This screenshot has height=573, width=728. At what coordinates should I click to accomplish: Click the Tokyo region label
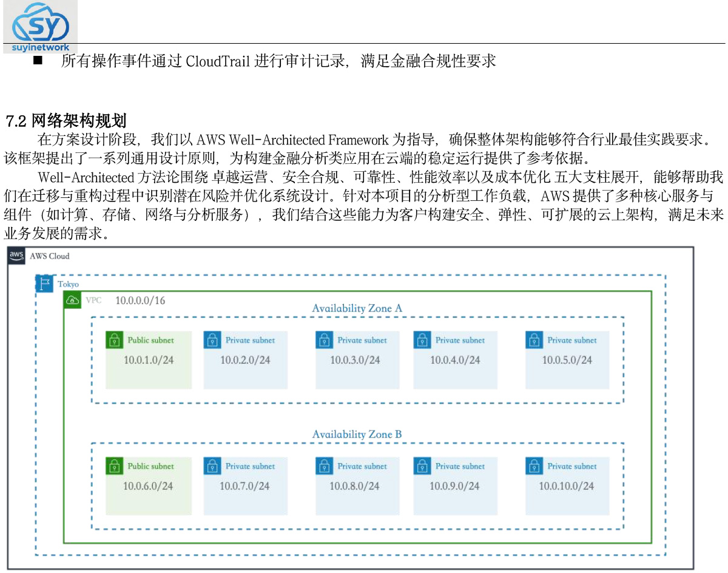[x=69, y=284]
